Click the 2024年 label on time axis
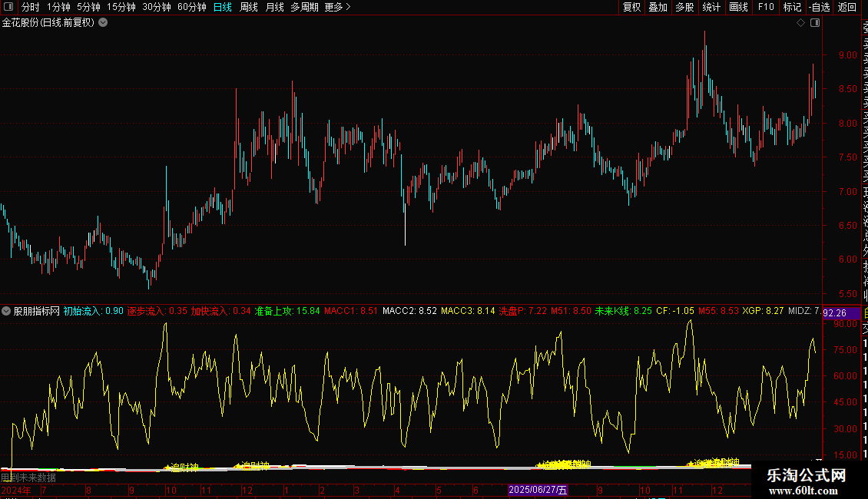 pos(16,490)
